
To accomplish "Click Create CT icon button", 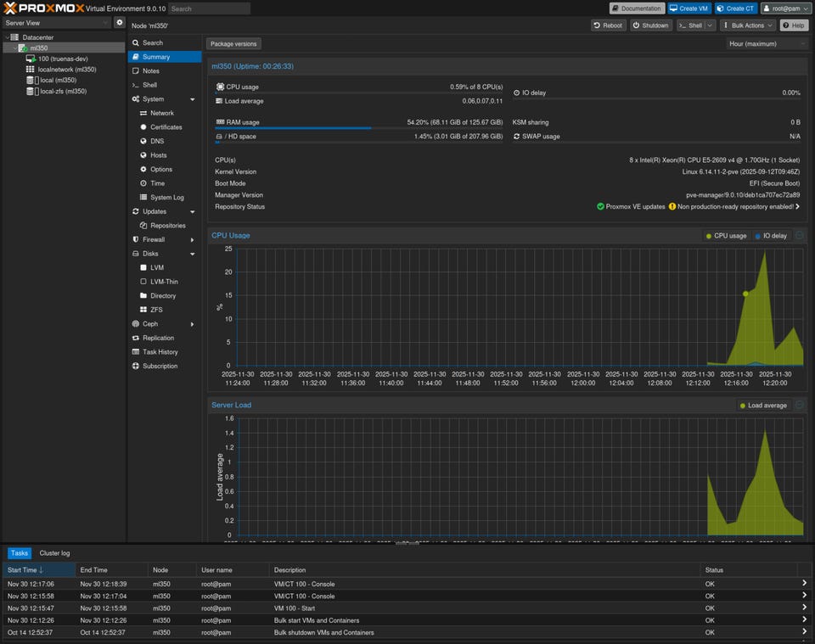I will click(x=735, y=8).
